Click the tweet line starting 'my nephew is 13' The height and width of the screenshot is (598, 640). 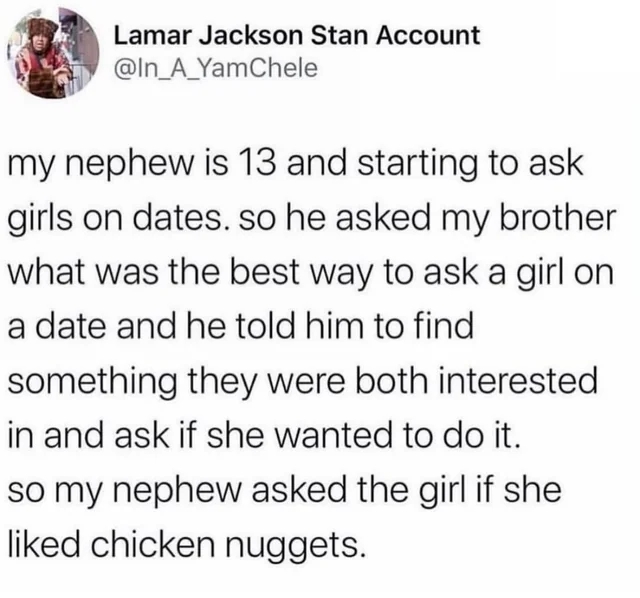tap(295, 165)
